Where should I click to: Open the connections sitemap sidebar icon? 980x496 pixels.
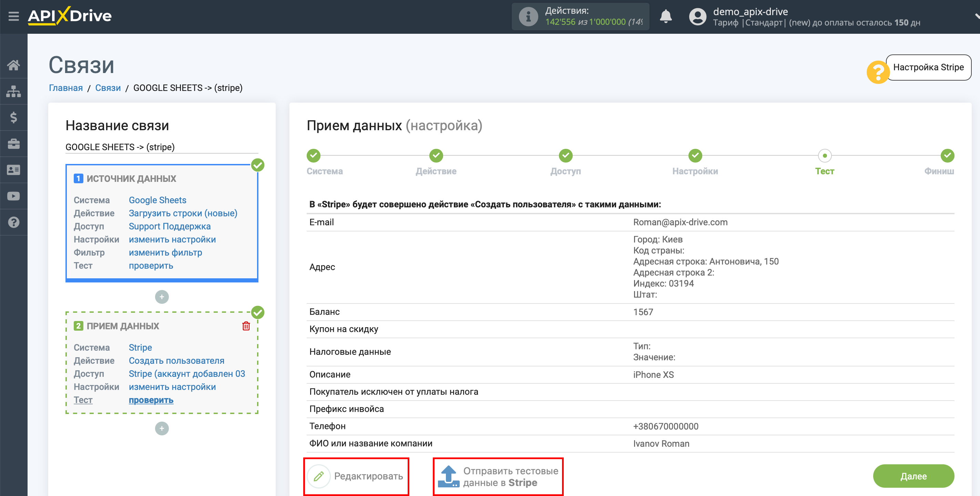pyautogui.click(x=14, y=91)
